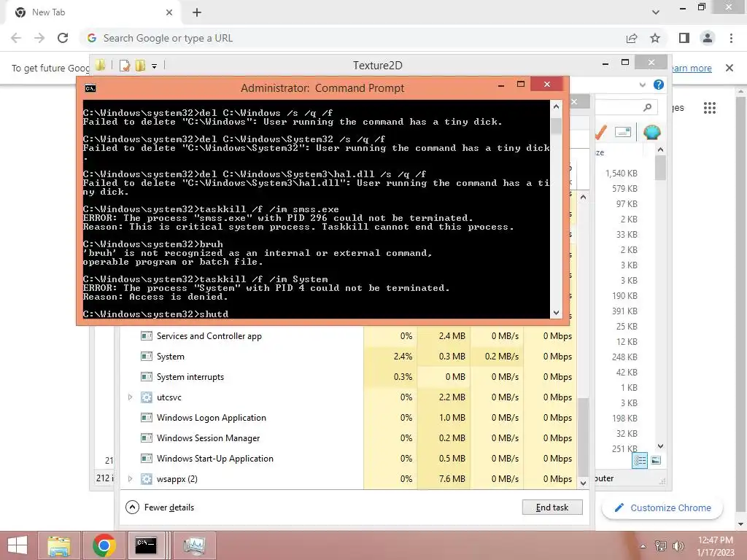Click search magnifier in Explorer window
Viewport: 747px width, 560px height.
coord(647,108)
